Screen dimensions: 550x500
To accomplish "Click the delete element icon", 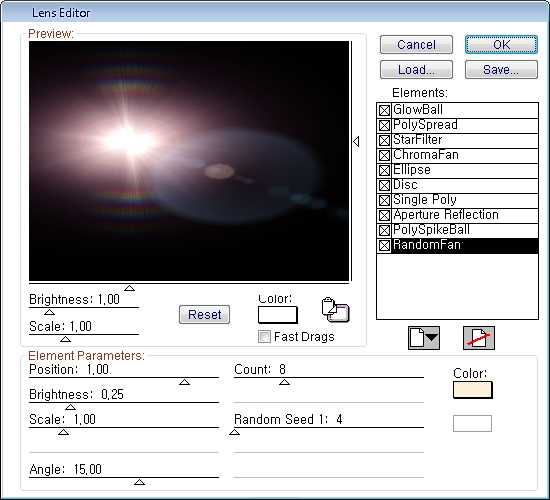I will coord(479,338).
